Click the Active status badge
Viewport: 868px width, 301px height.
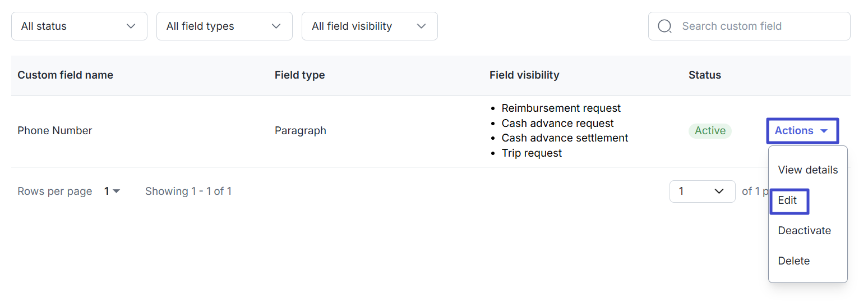coord(710,131)
